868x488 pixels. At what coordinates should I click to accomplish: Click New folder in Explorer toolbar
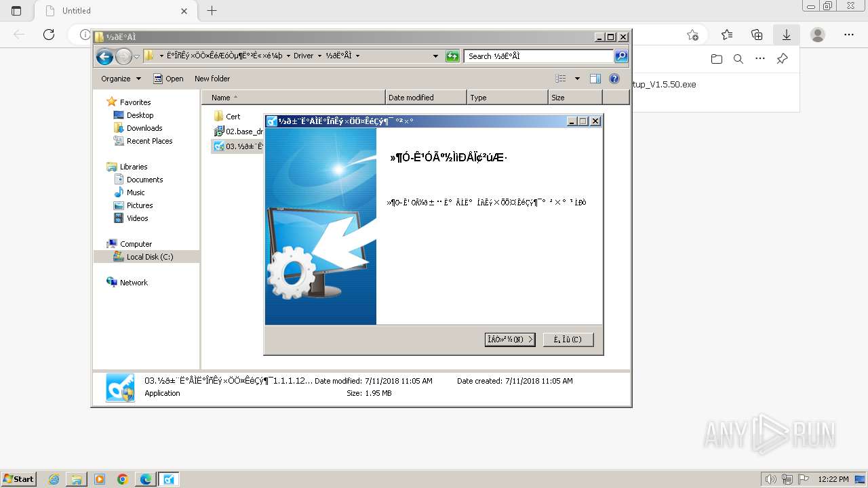tap(212, 79)
